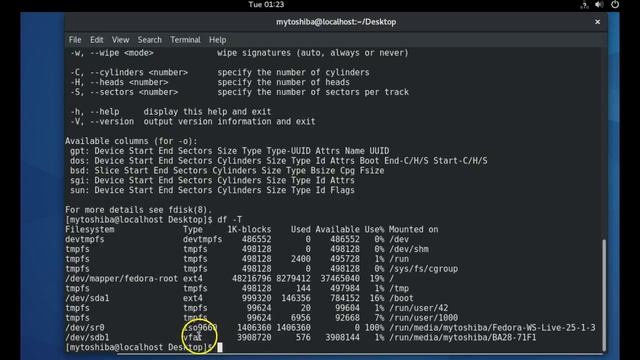This screenshot has width=640, height=360.
Task: Open the Terminal menu
Action: tap(185, 40)
